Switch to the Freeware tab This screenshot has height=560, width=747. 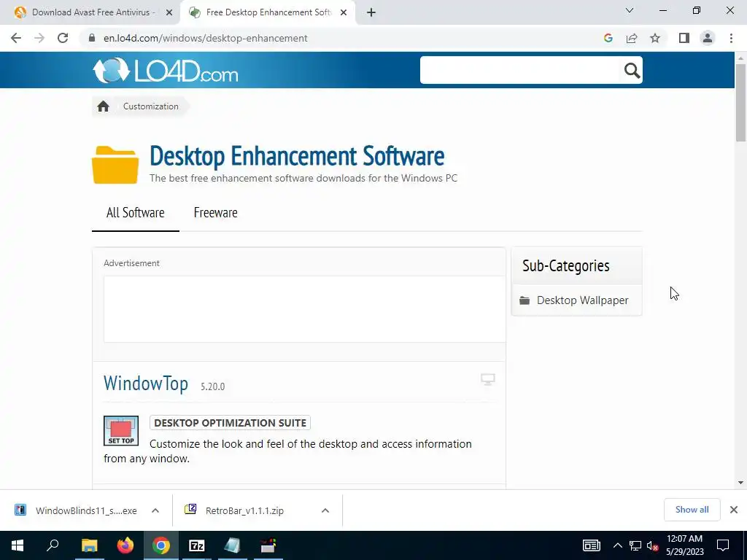215,213
